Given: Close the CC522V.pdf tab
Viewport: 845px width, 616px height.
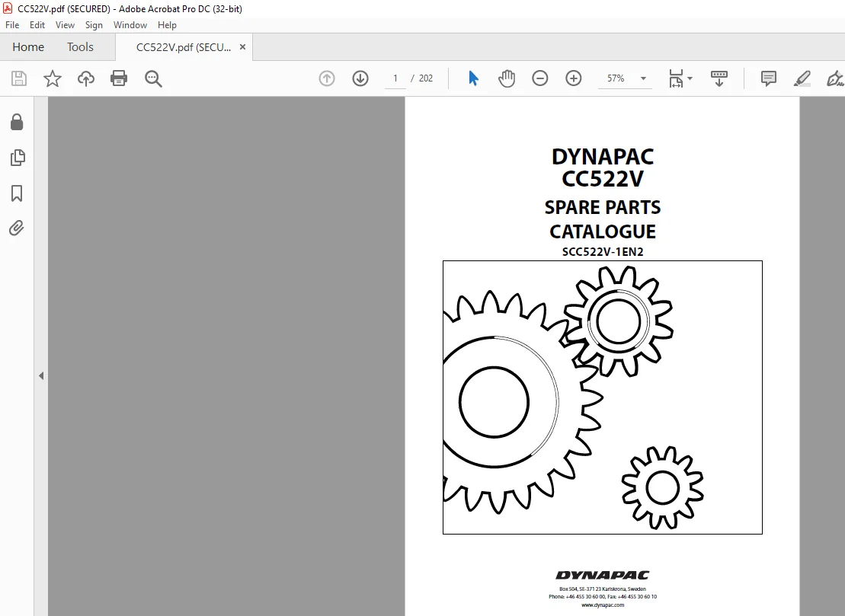Looking at the screenshot, I should click(x=242, y=47).
